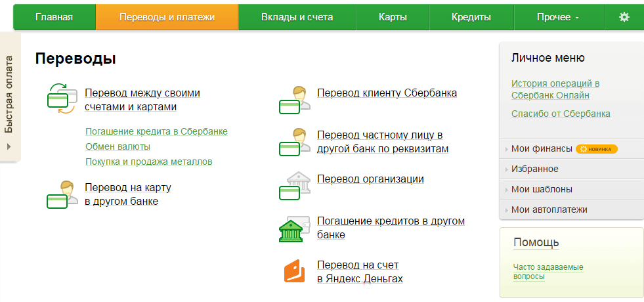Go to the Главная tab

tap(54, 17)
